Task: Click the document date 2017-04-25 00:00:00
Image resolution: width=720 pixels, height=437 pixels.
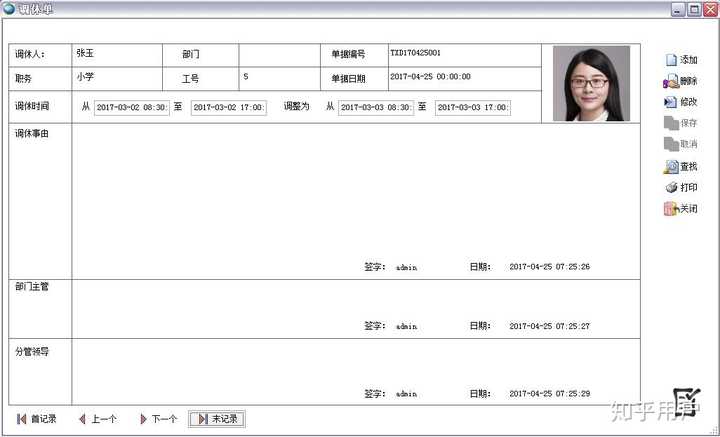Action: click(x=430, y=77)
